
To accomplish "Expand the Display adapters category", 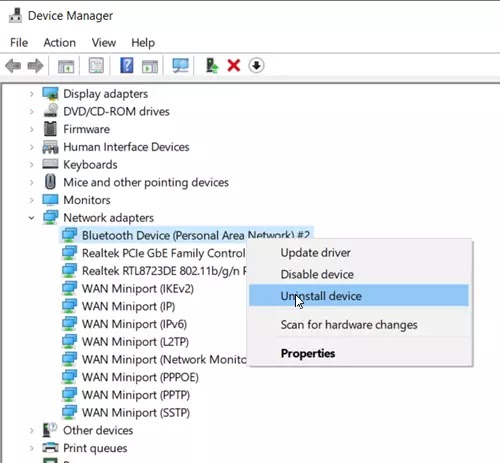I will coord(31,94).
